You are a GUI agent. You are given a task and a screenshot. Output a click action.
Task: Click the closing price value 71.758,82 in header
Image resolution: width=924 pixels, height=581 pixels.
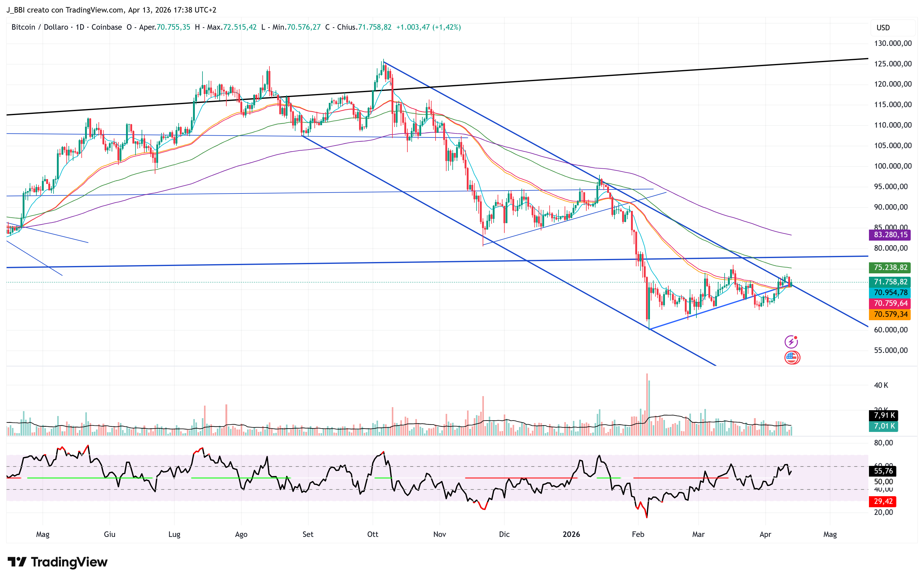[374, 27]
